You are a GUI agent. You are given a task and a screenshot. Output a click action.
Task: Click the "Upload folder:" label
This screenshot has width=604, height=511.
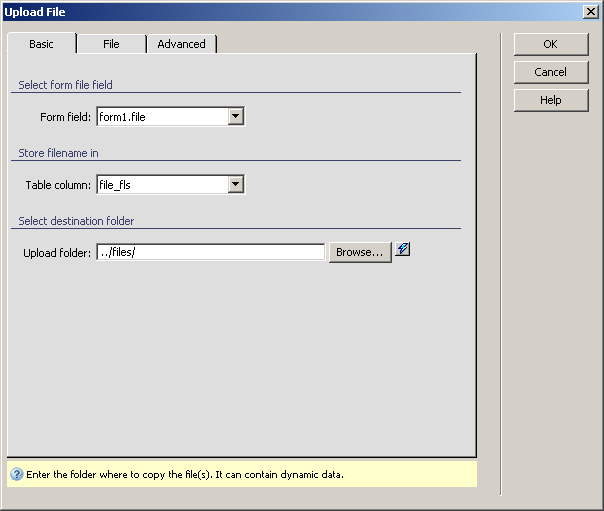click(57, 253)
